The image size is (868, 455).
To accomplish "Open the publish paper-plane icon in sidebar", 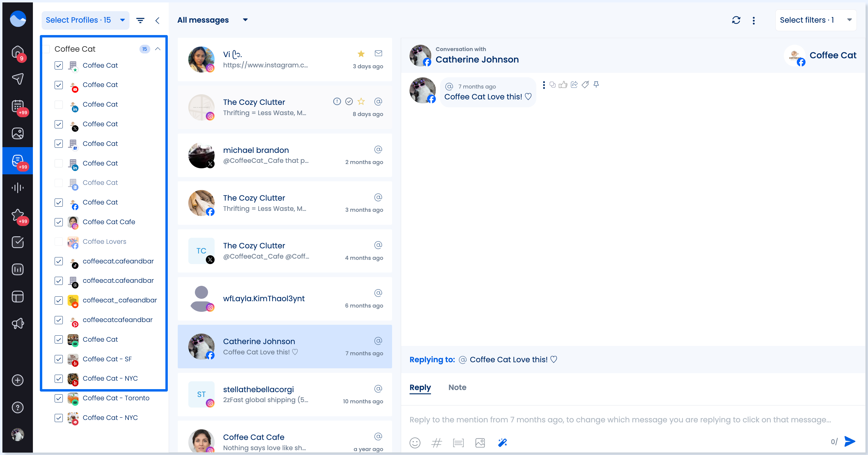I will (18, 79).
